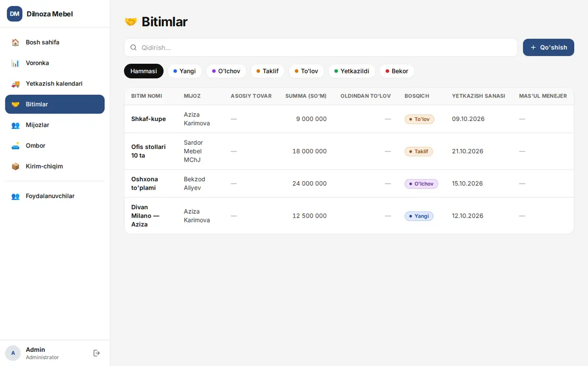
Task: Click the Asosiy tovar column header
Action: click(x=251, y=96)
